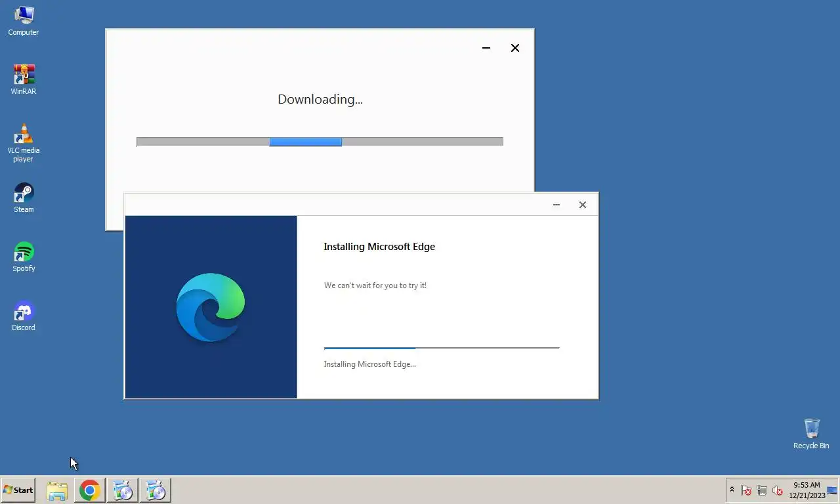Minimize the Downloading window
This screenshot has height=504, width=840.
tap(486, 48)
